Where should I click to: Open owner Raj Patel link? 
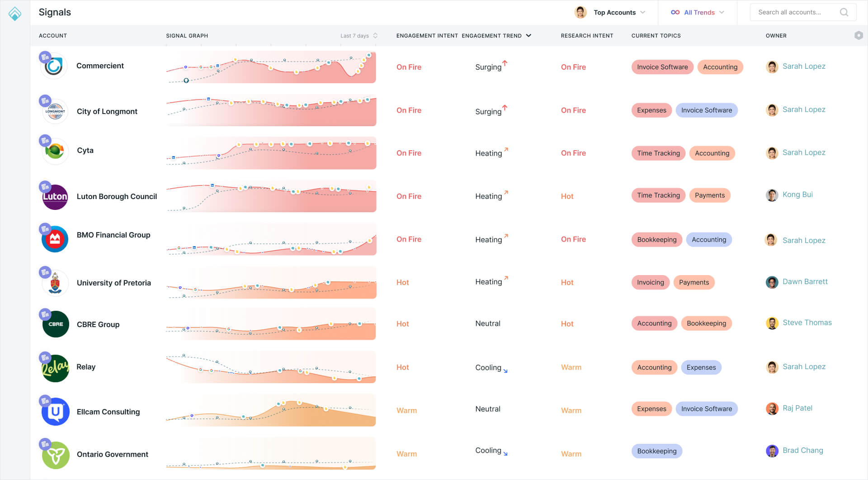point(797,408)
